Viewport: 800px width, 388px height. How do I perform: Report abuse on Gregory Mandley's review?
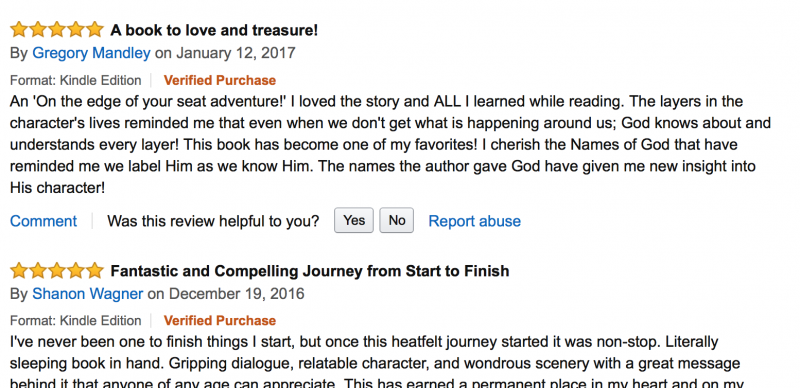click(x=474, y=221)
